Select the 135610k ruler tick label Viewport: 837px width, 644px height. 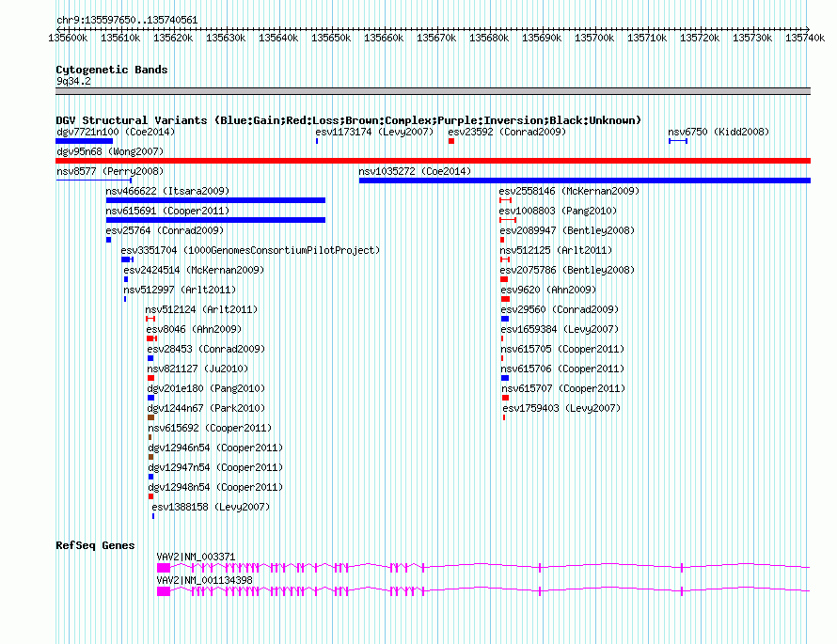coord(120,38)
